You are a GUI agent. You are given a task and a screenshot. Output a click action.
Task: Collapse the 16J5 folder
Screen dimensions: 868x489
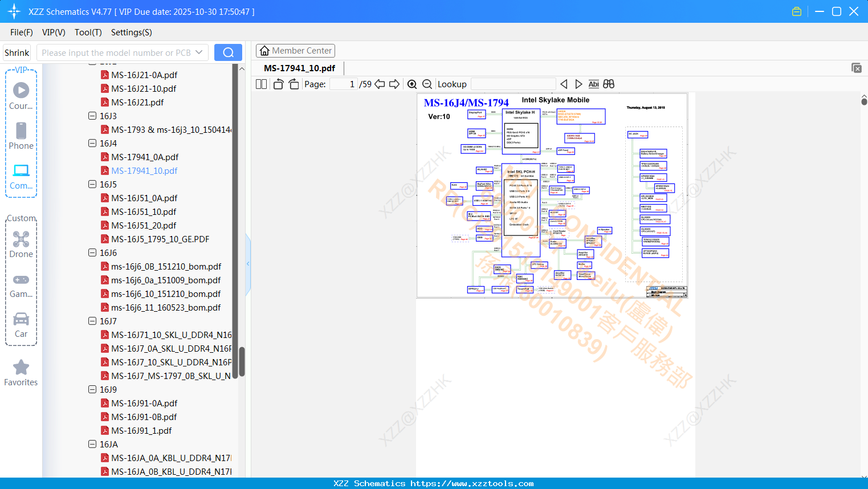tap(92, 184)
